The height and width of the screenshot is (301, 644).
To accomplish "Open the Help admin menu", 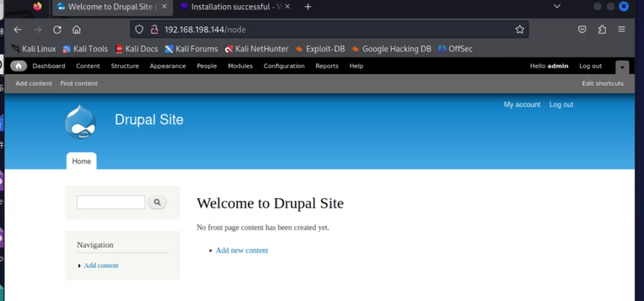I will pyautogui.click(x=357, y=66).
